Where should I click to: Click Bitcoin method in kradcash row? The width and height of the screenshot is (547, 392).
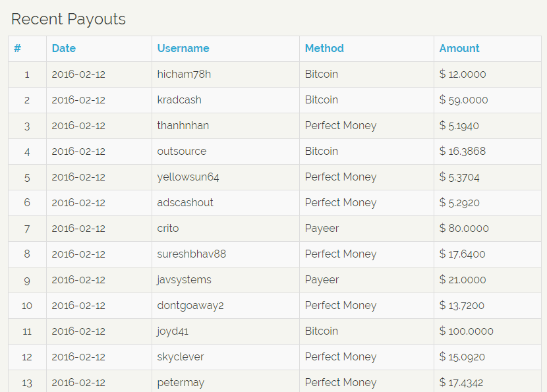[322, 99]
